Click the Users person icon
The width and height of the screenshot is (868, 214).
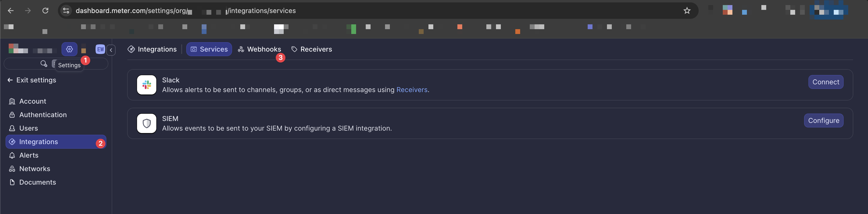12,128
